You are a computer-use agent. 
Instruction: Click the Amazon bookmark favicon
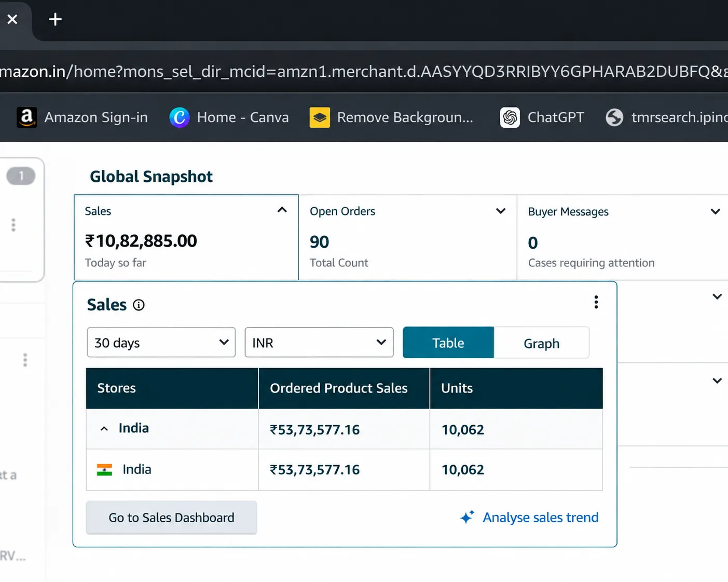pos(26,117)
